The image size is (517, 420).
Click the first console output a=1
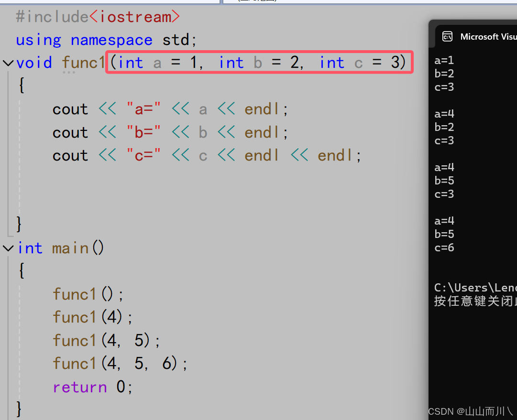coord(444,60)
